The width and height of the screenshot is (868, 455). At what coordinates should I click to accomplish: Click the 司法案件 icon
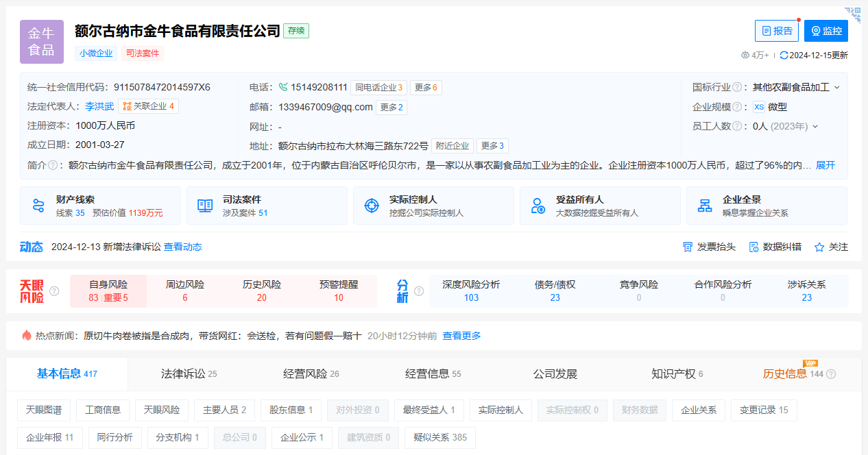pyautogui.click(x=204, y=205)
